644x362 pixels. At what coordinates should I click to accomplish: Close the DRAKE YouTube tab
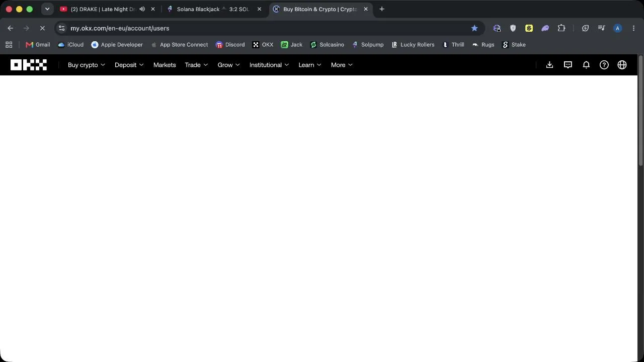point(153,9)
